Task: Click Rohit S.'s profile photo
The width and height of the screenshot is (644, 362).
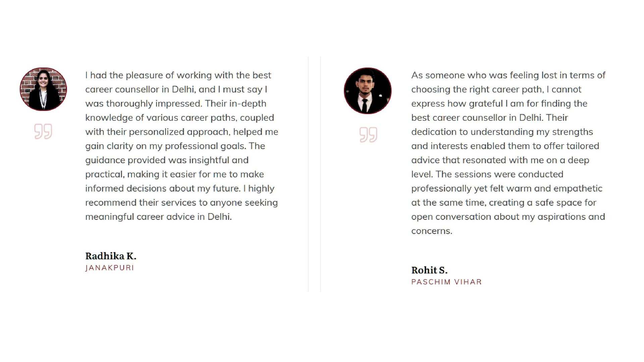Action: click(368, 91)
